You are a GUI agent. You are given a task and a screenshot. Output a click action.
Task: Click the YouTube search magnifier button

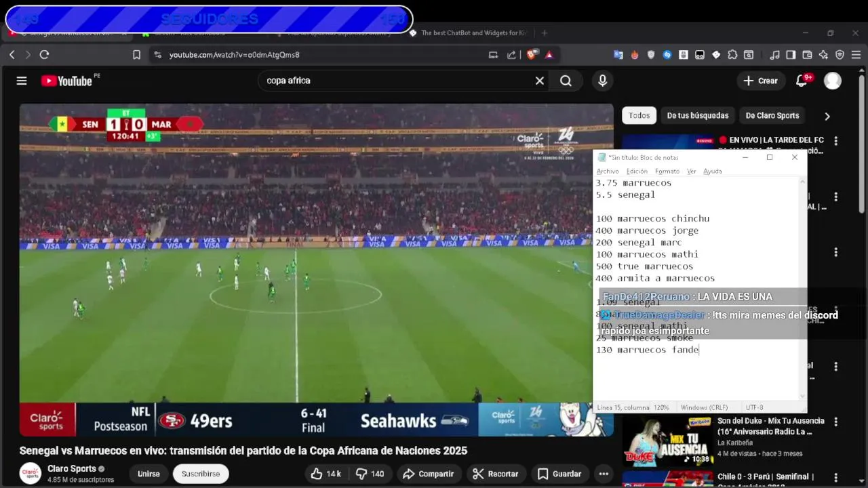pyautogui.click(x=566, y=81)
